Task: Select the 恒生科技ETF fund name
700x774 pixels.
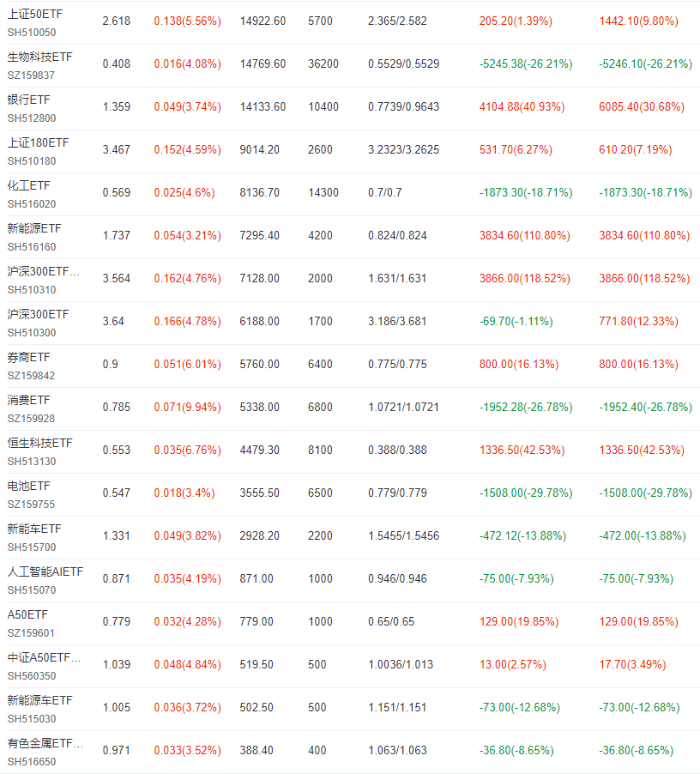Action: click(x=40, y=444)
